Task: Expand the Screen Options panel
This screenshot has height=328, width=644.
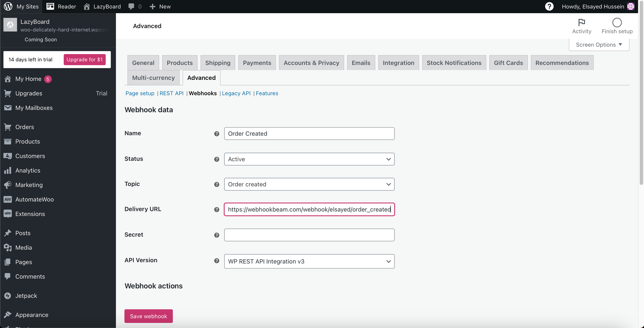Action: [599, 45]
